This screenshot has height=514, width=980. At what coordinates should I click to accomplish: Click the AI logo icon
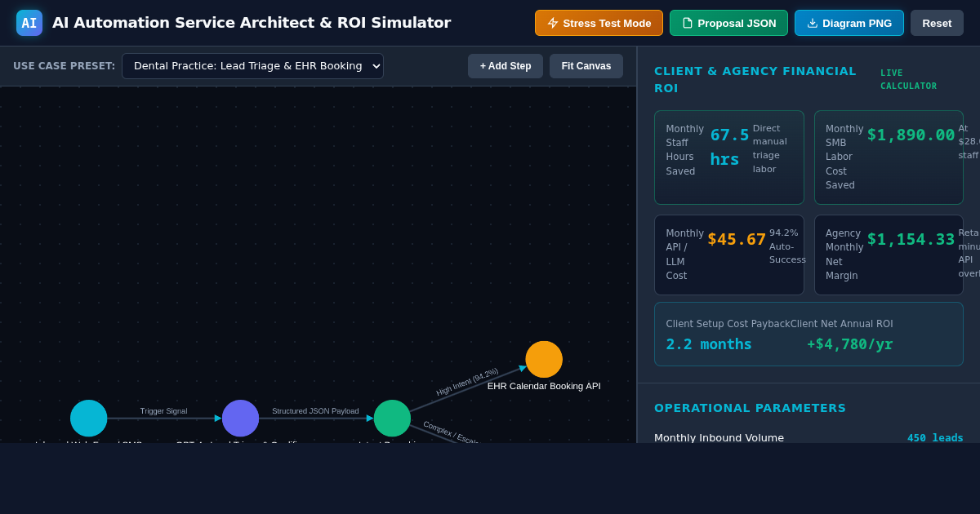pos(29,23)
